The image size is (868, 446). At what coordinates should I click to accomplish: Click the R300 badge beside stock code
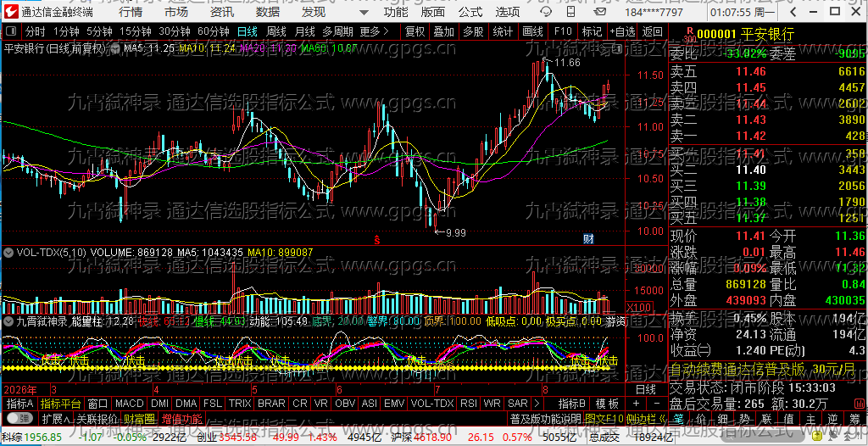(x=689, y=35)
